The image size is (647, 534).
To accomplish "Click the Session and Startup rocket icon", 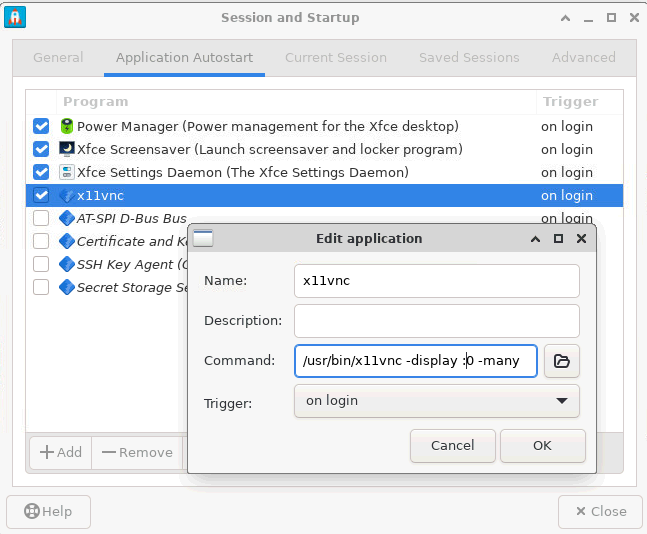I will click(x=16, y=17).
